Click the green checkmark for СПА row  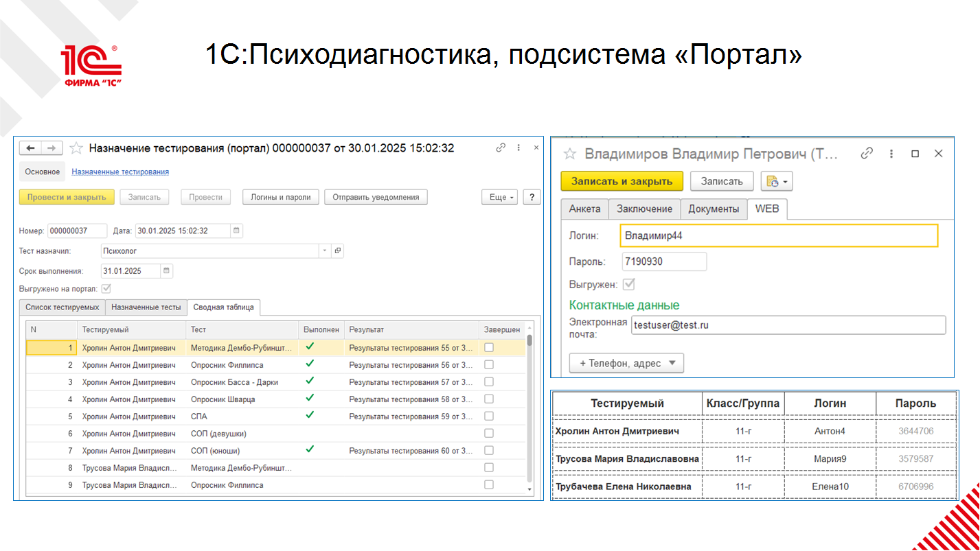(x=310, y=415)
